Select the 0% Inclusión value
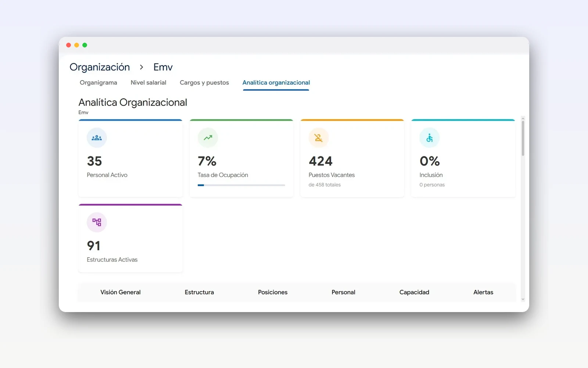Viewport: 588px width, 368px height. (x=430, y=161)
